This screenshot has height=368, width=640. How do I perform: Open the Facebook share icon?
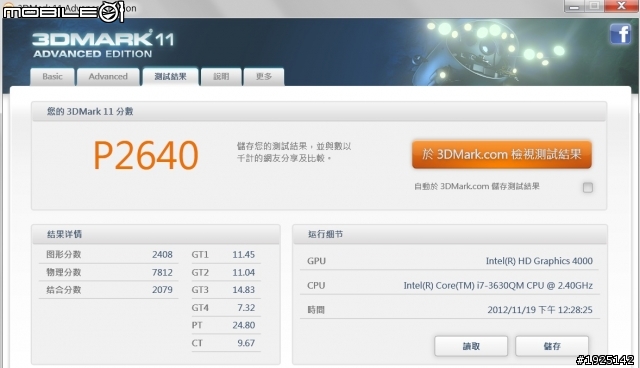pos(620,33)
